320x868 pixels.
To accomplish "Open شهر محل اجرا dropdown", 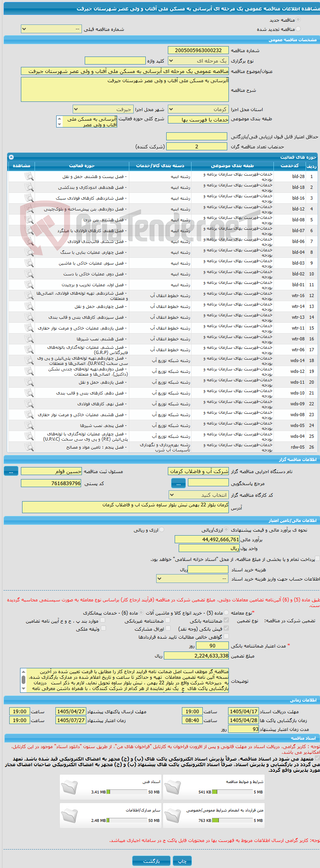I will click(x=103, y=109).
